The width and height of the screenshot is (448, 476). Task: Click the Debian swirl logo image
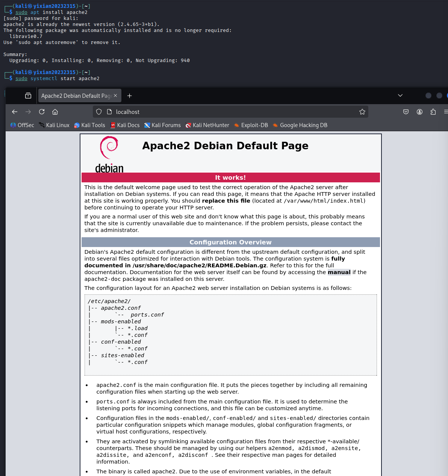(109, 155)
